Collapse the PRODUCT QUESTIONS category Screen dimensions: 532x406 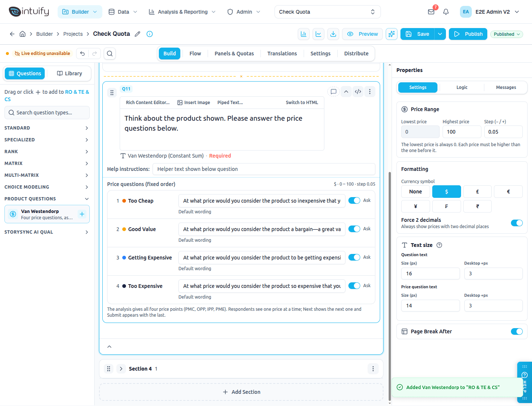click(47, 199)
